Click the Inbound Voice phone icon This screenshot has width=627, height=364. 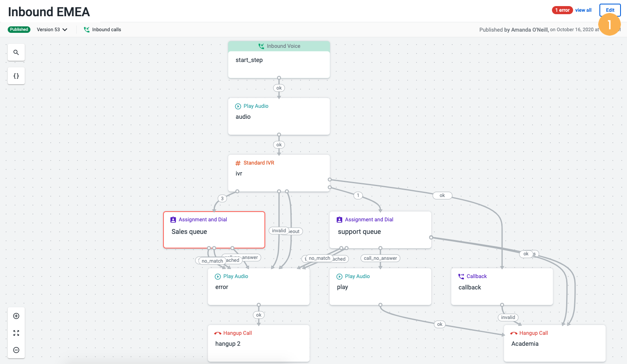click(261, 46)
